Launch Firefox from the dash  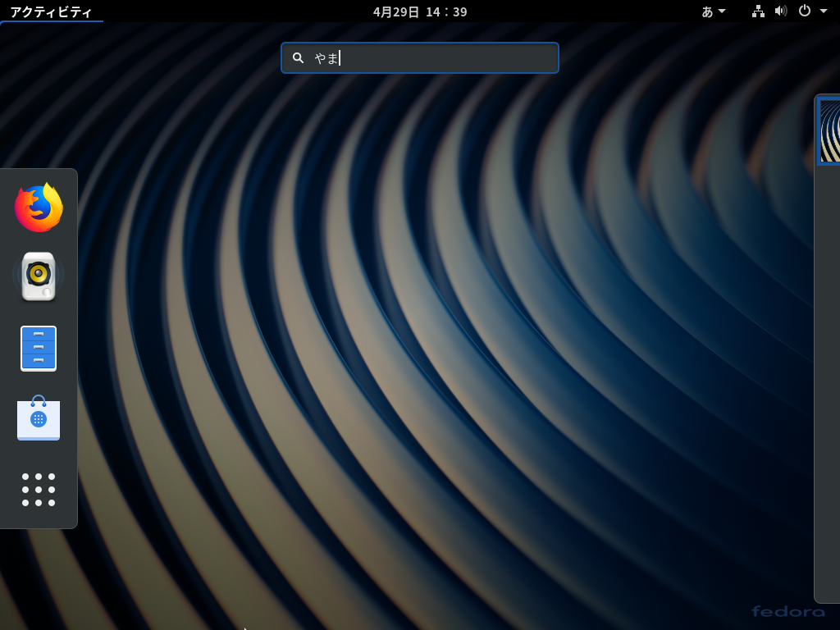(39, 208)
